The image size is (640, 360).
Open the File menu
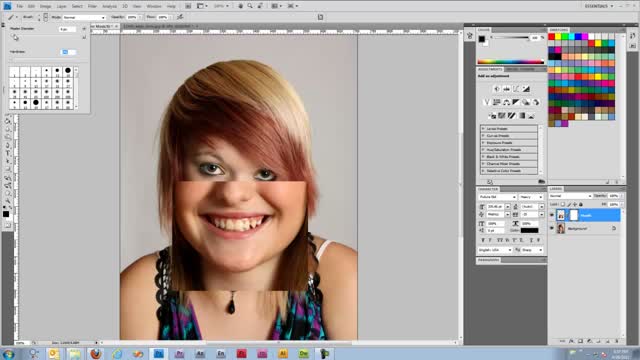click(x=20, y=7)
